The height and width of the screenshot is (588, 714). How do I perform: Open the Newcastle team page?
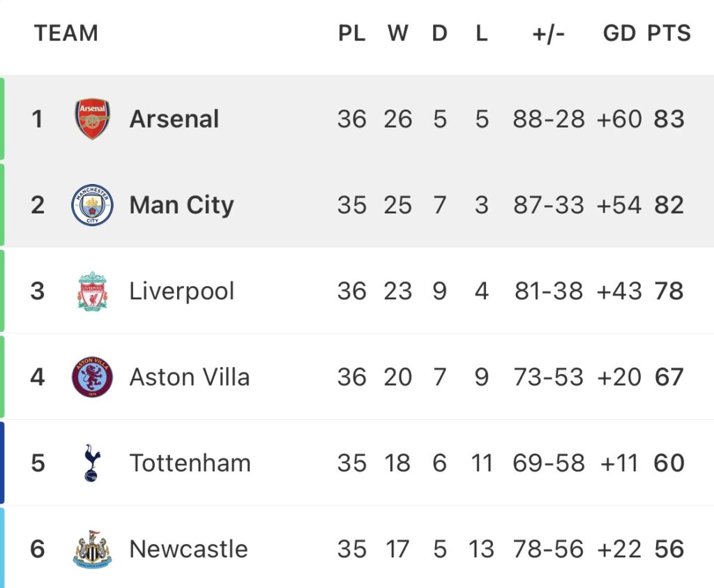[188, 549]
